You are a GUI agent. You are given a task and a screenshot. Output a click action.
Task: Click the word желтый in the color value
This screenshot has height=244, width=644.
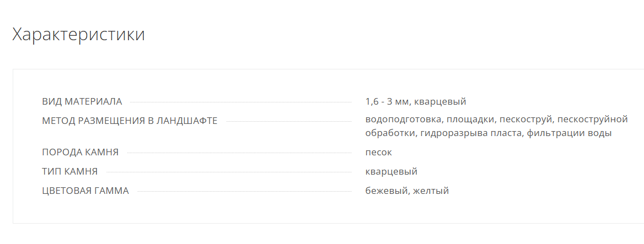tap(431, 191)
